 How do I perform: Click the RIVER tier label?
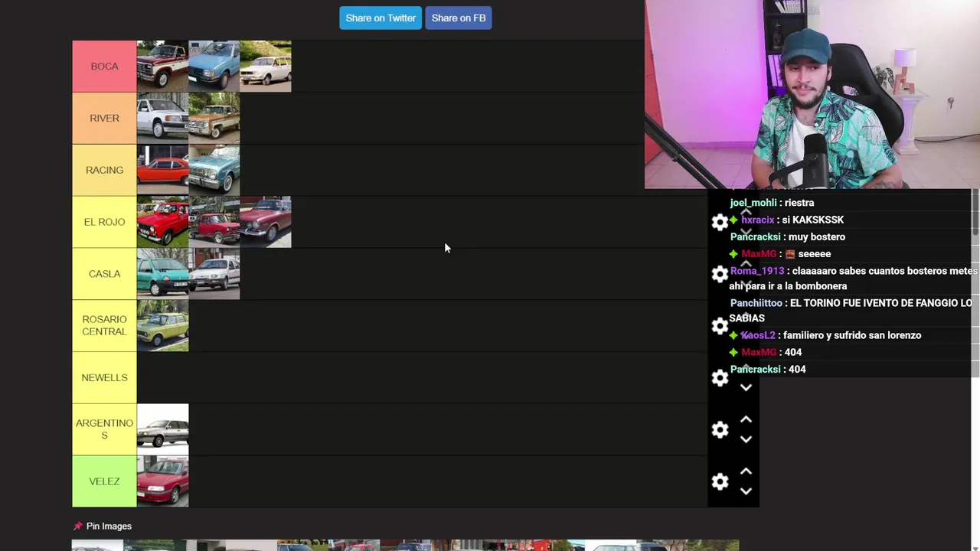[x=104, y=118]
